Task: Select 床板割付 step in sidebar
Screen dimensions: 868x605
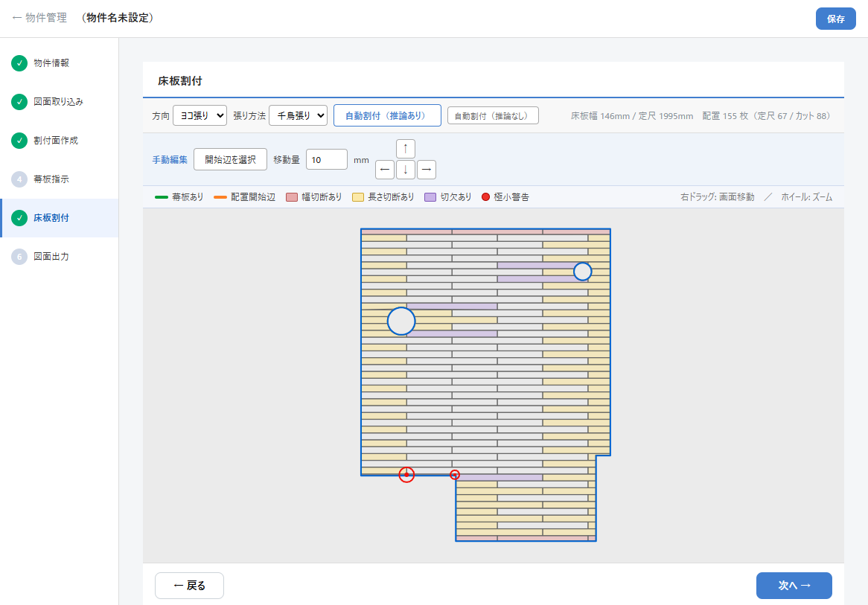Action: [x=60, y=218]
